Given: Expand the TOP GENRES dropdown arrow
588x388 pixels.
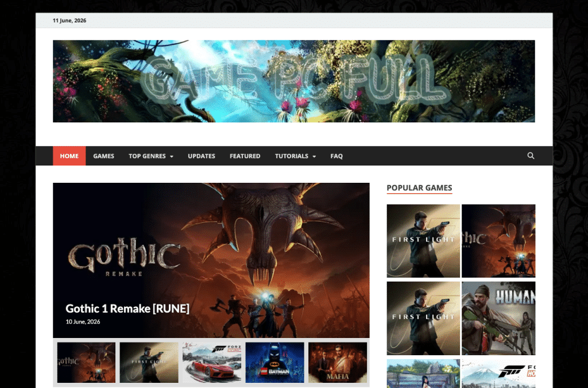Looking at the screenshot, I should [x=172, y=156].
